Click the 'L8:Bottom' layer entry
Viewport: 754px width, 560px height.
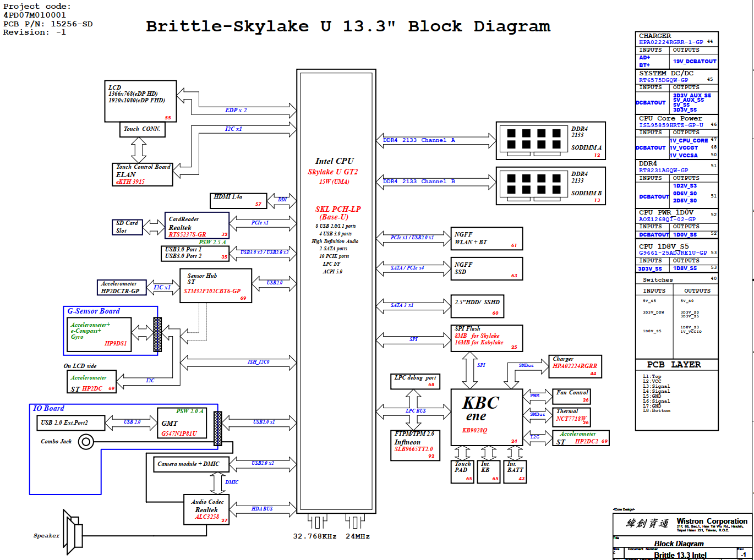click(x=656, y=411)
